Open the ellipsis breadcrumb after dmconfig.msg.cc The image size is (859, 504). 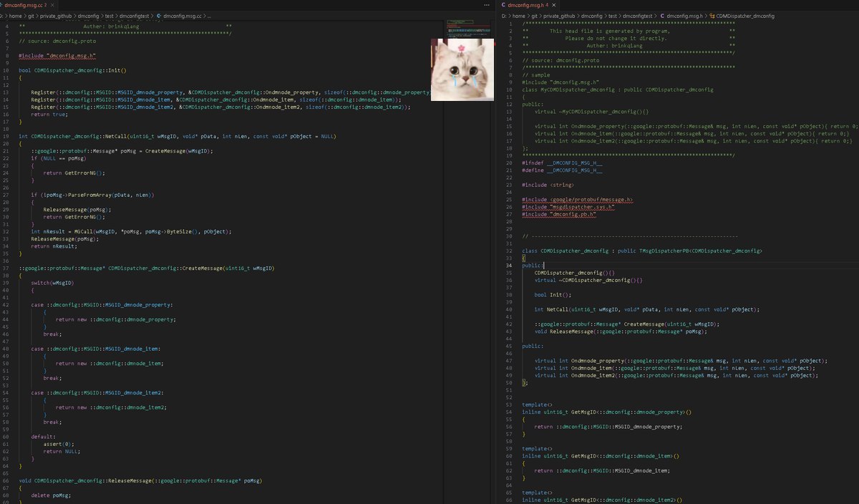[x=210, y=16]
